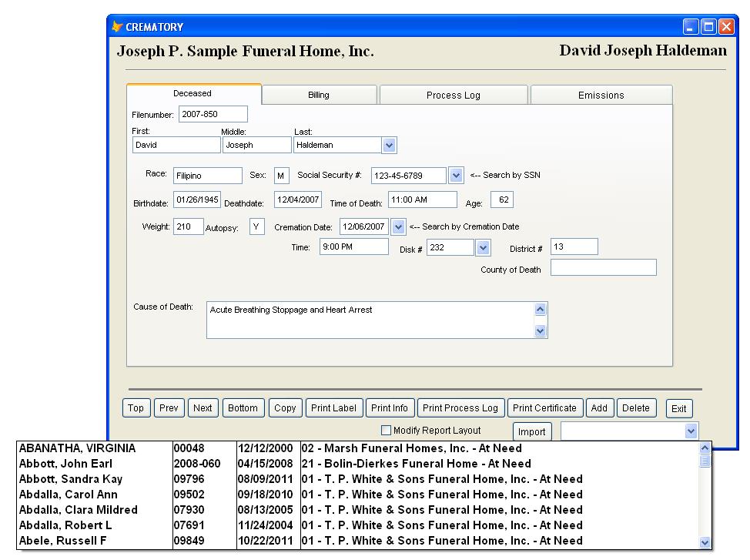The width and height of the screenshot is (750, 560).
Task: Select Abdalla, Clara Mildred record
Action: tap(358, 510)
